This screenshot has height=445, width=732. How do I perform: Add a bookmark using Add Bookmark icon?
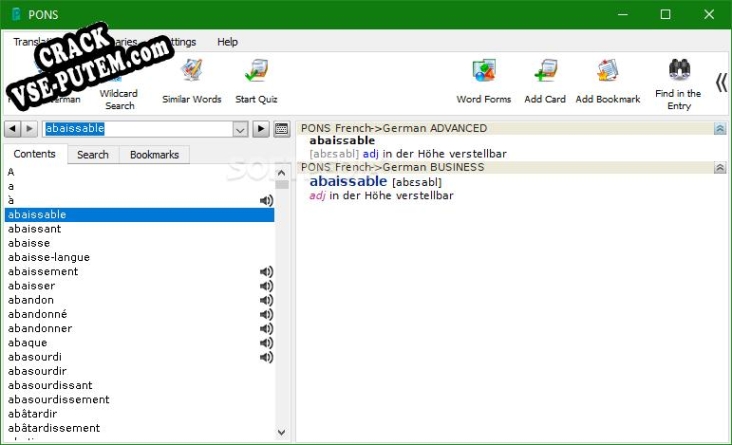[607, 82]
